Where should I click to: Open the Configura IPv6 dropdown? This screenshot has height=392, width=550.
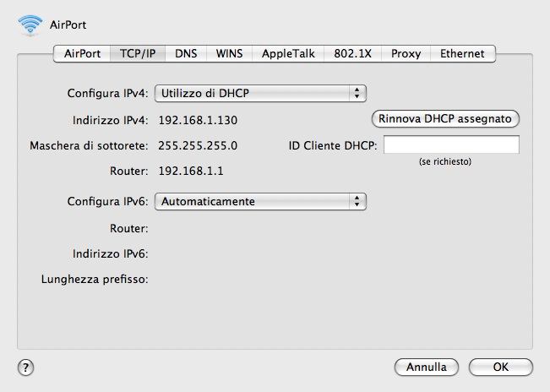260,202
